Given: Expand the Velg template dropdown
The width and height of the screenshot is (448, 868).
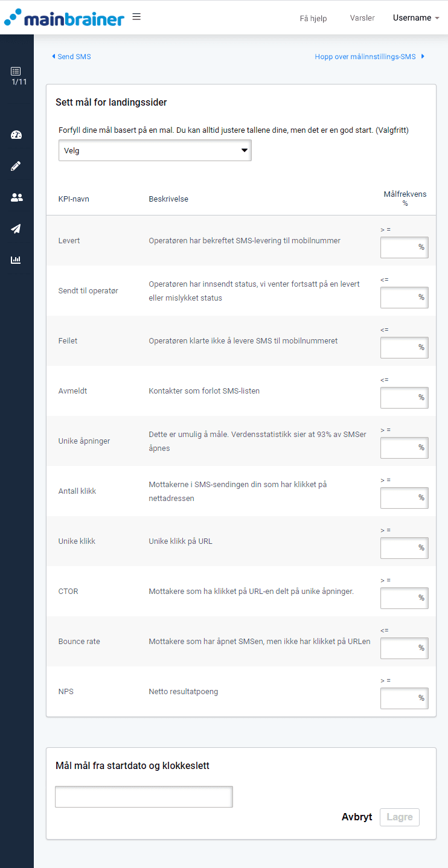Looking at the screenshot, I should coord(155,151).
